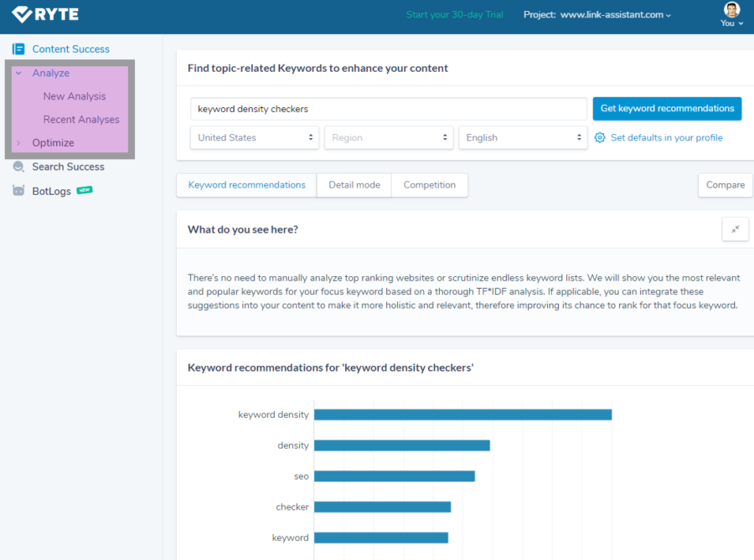
Task: Click the 'seo' chart label
Action: [x=301, y=476]
